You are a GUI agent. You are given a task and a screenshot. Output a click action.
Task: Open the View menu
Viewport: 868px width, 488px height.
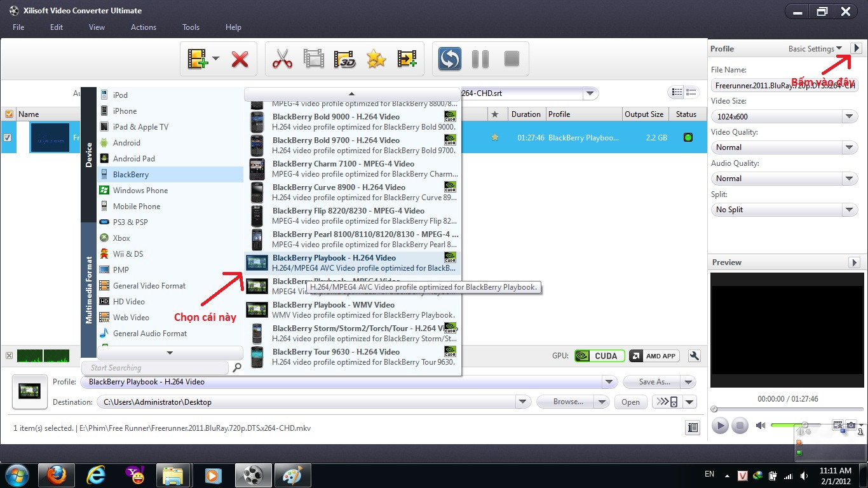pyautogui.click(x=97, y=27)
